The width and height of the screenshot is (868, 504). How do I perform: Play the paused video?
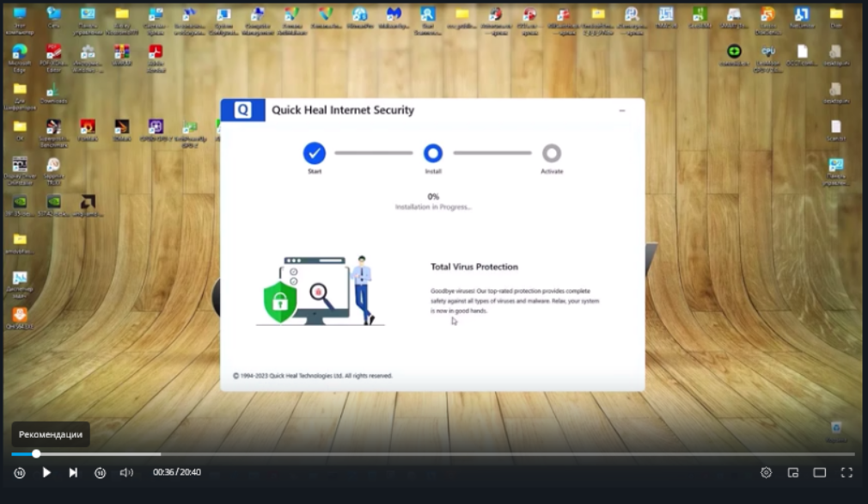[x=46, y=472]
